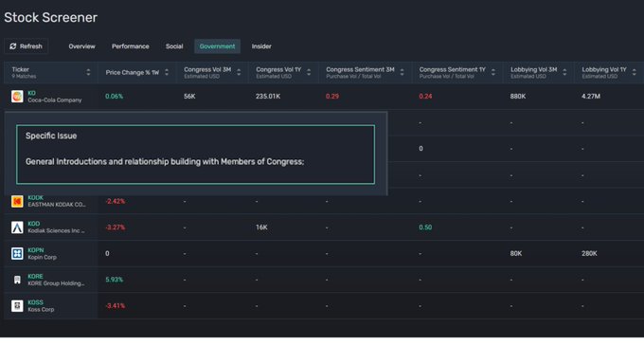The width and height of the screenshot is (644, 363).
Task: Click the General Introductions issue description text
Action: (165, 161)
